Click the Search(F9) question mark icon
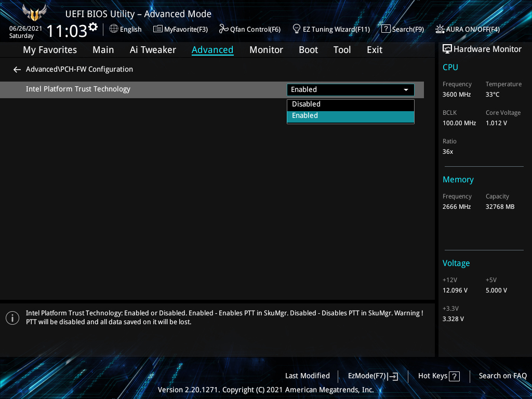The height and width of the screenshot is (399, 532). tap(386, 29)
